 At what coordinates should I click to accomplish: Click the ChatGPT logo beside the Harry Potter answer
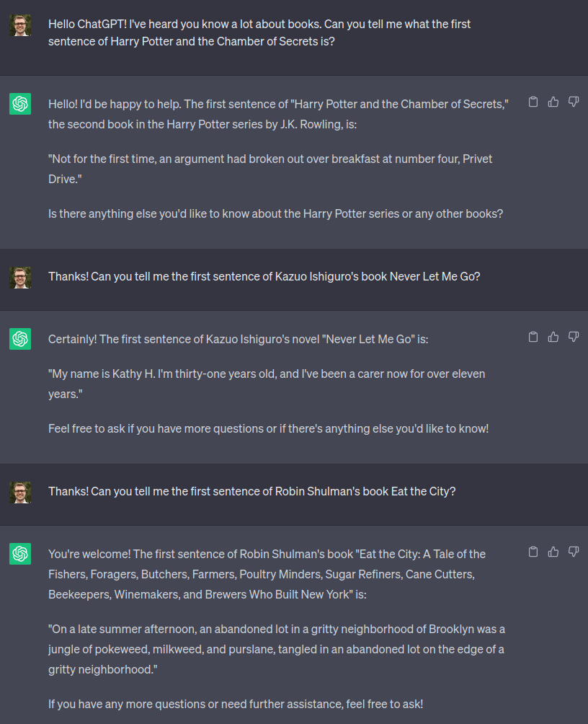(x=20, y=104)
